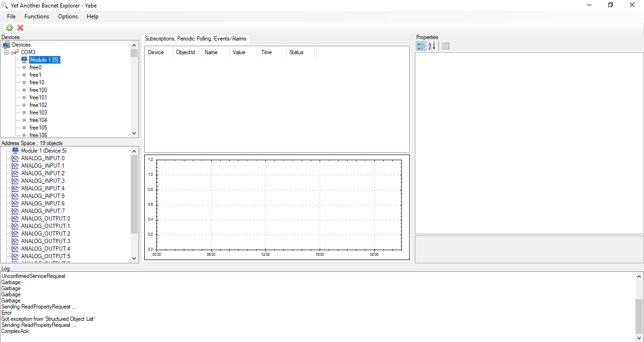Viewport: 644px width, 342px height.
Task: Click the Module 1 device icon
Action: point(24,59)
